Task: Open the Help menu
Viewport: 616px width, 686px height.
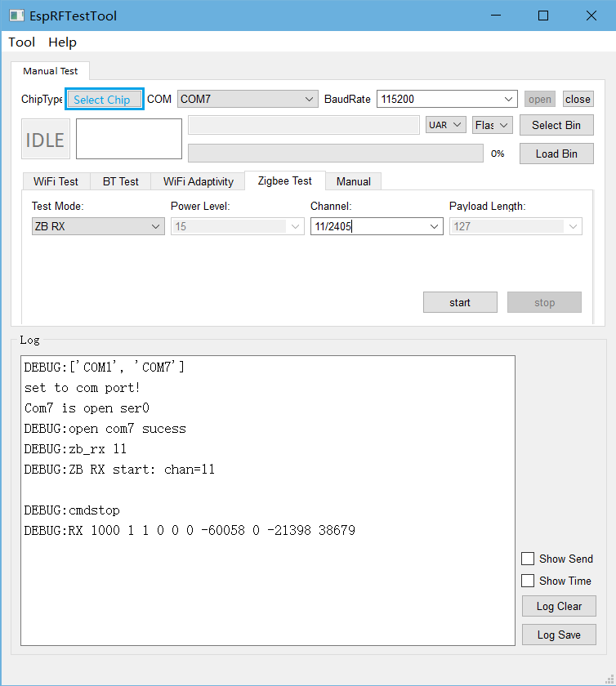Action: (x=62, y=42)
